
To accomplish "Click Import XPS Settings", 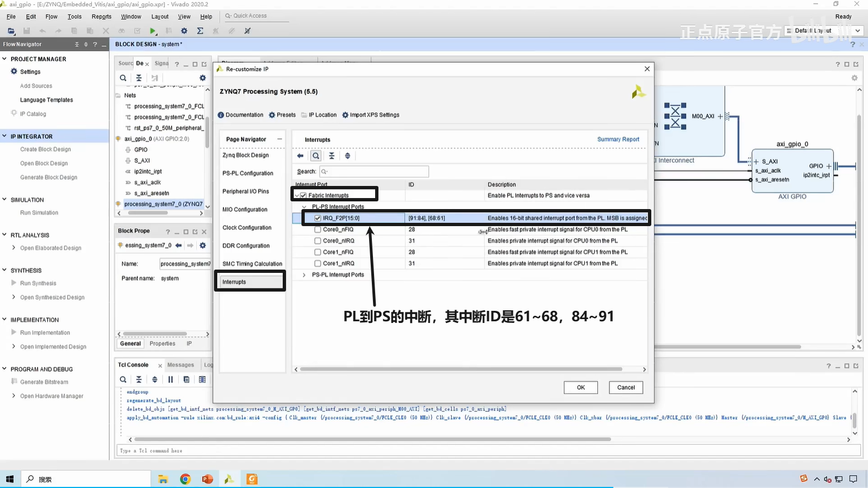I will click(x=371, y=115).
